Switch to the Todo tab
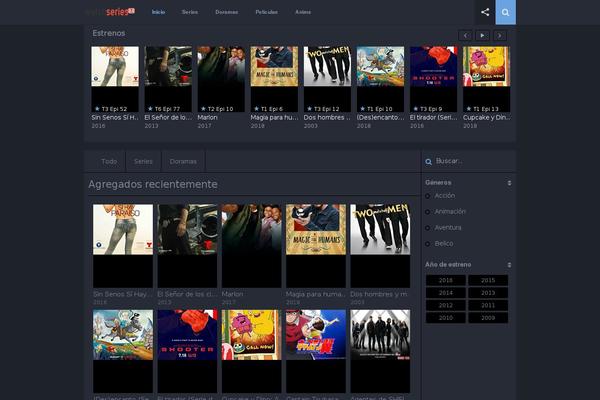Screen dimensions: 600x400 pos(109,162)
